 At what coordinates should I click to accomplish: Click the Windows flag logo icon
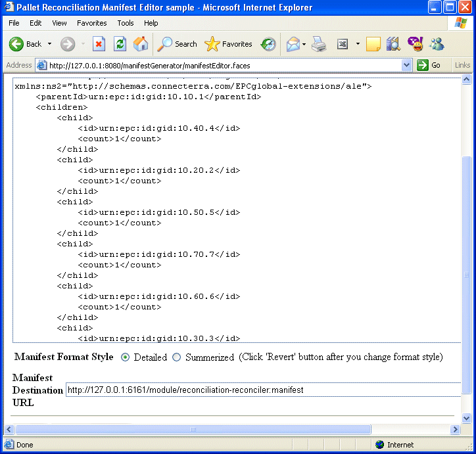(461, 23)
